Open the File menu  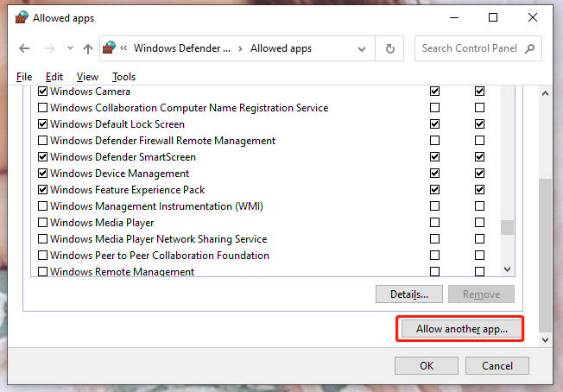click(24, 77)
